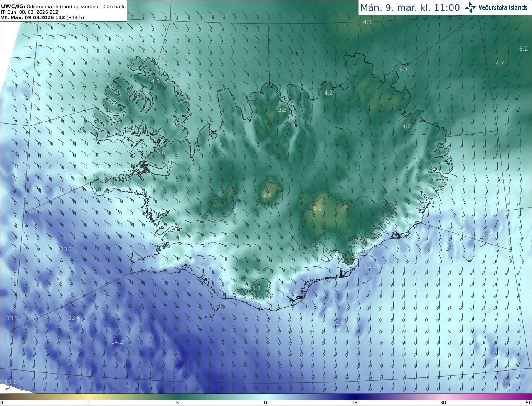Click the 4.9 value in the Westfjords
Screen dimensions: 532x406
click(155, 81)
